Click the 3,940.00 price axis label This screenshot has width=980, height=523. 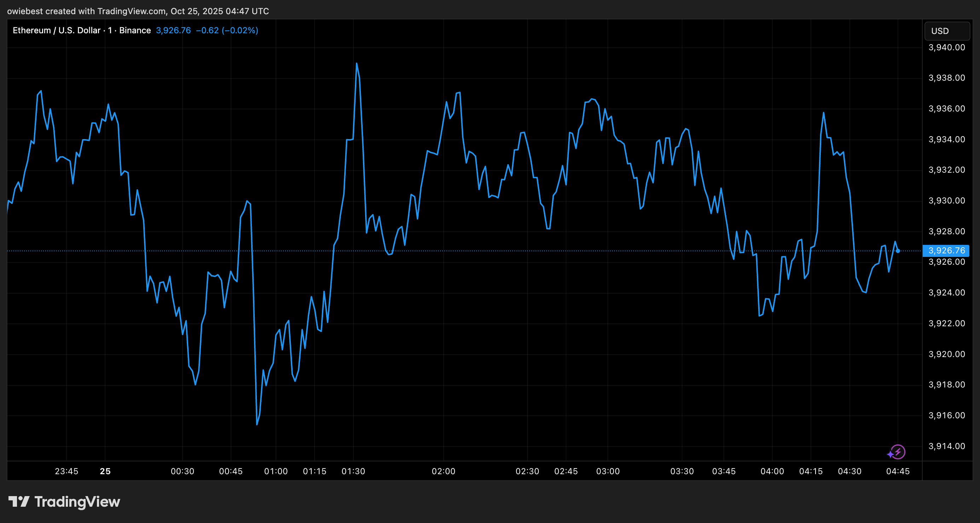(x=946, y=47)
